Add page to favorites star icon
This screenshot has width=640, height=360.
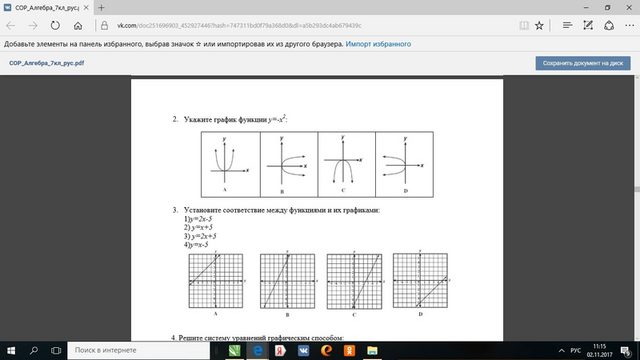coord(539,26)
